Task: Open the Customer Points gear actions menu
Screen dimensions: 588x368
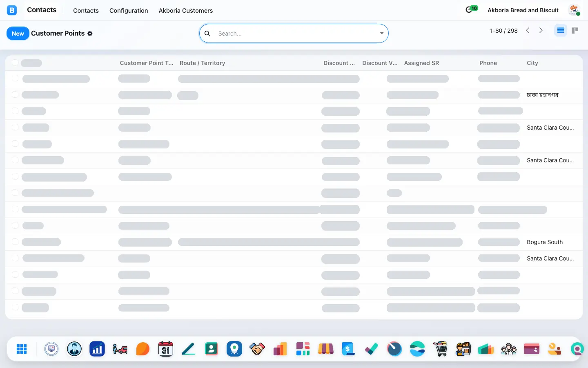Action: pos(90,34)
